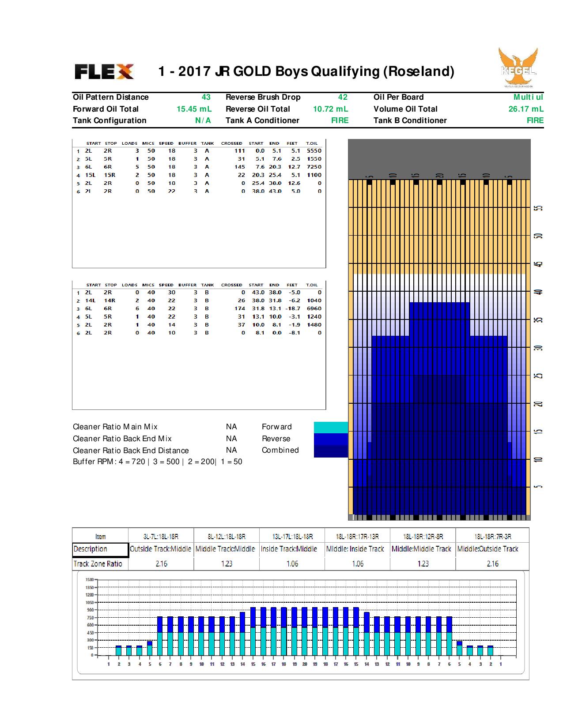The height and width of the screenshot is (728, 563).
Task: Select the Track Zone Ratio row label
Action: [x=101, y=564]
